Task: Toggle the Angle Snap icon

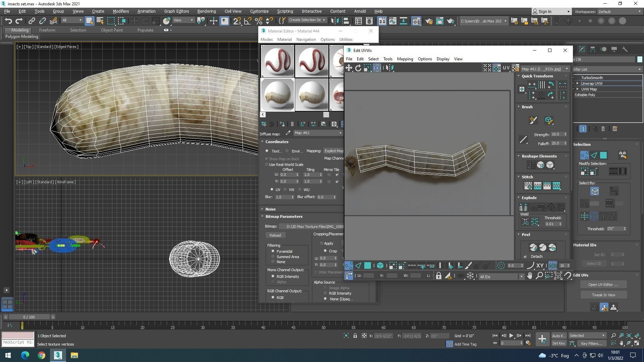Action: 248,21
